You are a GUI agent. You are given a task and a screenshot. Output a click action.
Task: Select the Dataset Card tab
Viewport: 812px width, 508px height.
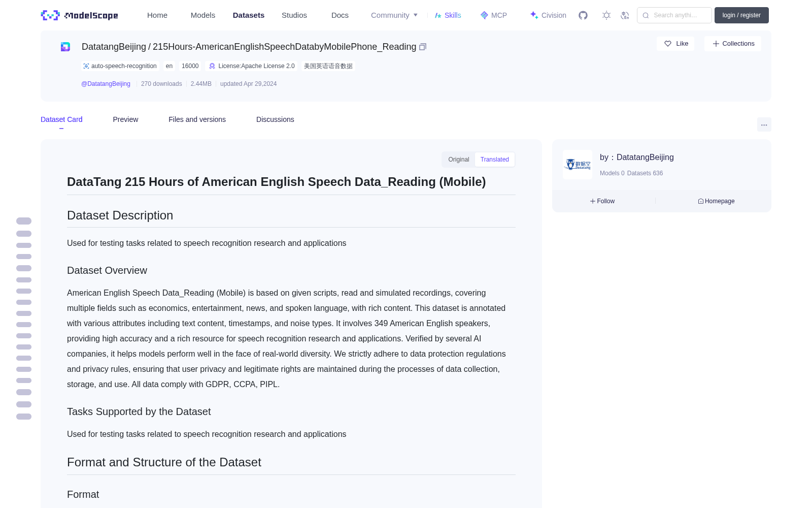[61, 119]
